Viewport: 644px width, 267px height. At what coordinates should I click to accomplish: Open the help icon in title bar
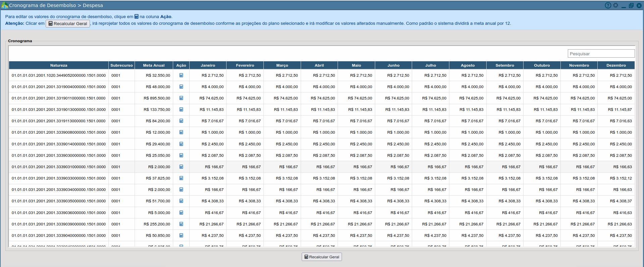coord(608,5)
